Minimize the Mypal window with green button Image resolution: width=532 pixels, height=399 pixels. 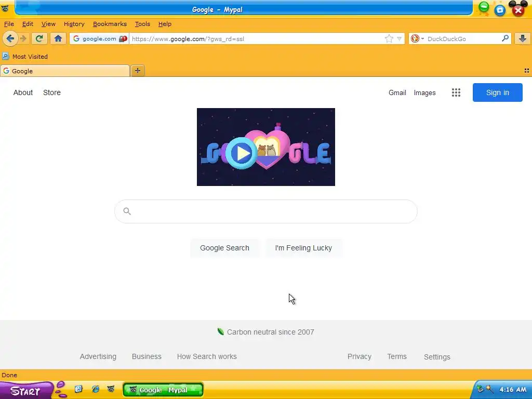coord(484,7)
